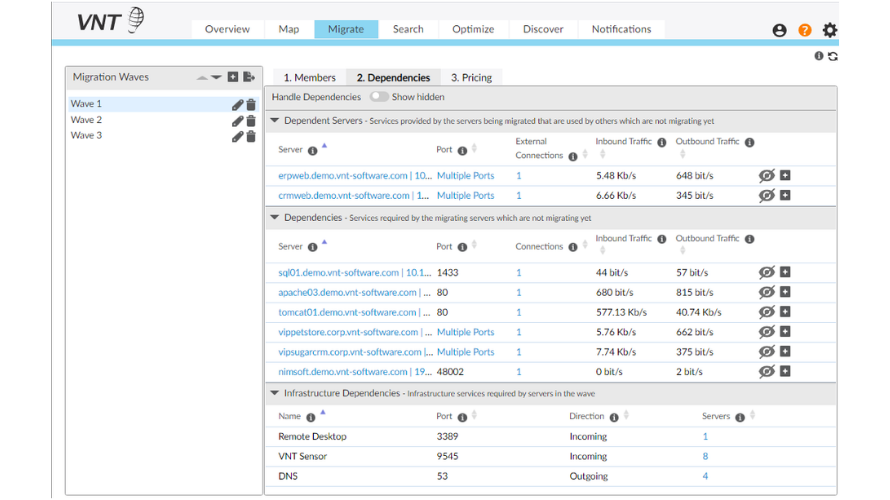Delete Wave 3 using its trash icon

coord(251,136)
